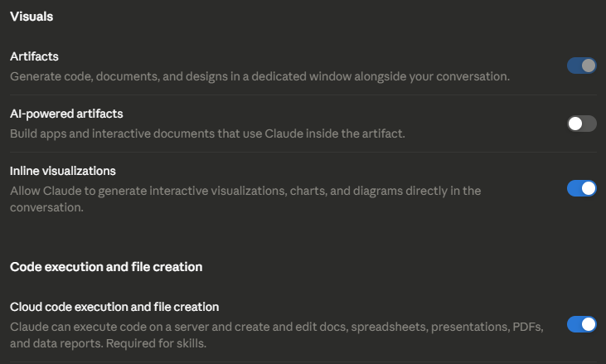The width and height of the screenshot is (606, 364).
Task: Click the Visuals section heading
Action: tap(32, 17)
